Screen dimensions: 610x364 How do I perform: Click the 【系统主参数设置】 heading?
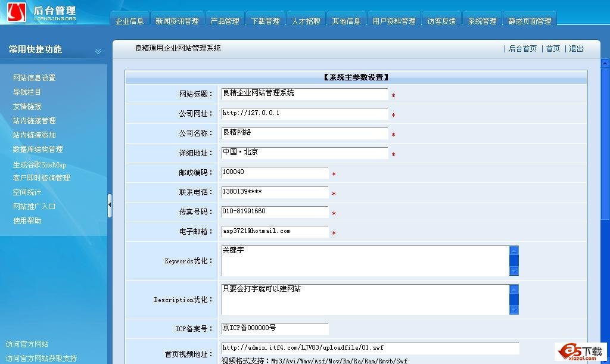click(x=356, y=77)
